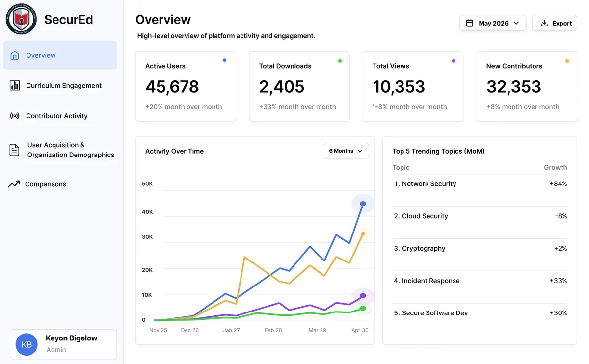Screen dimensions: 589x364
Task: Expand the 6 Months range dropdown
Action: (346, 151)
